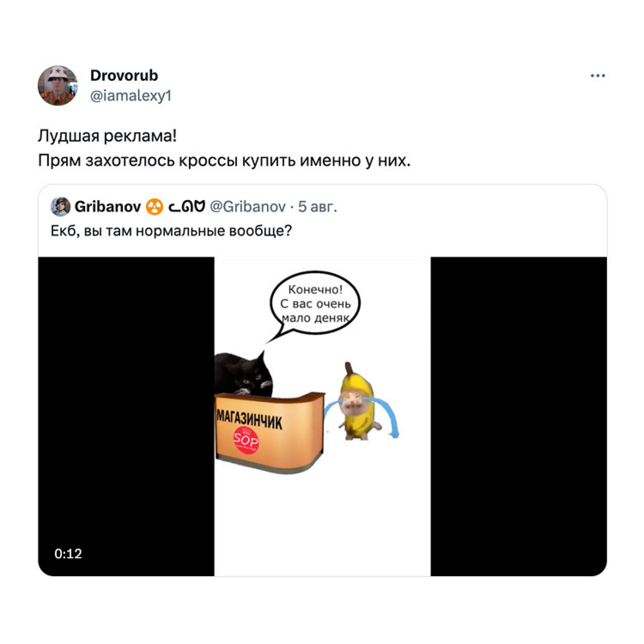This screenshot has width=644, height=644.
Task: Click the radioactive emoji next to Gribanov
Action: coord(155,207)
